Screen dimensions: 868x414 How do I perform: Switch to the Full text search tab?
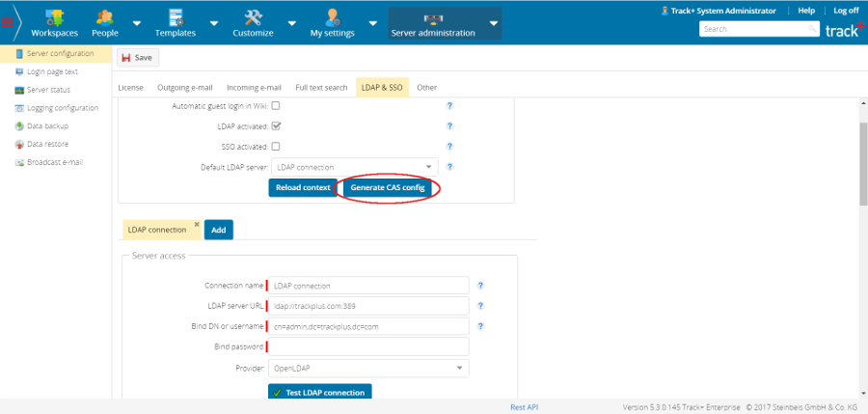coord(321,88)
